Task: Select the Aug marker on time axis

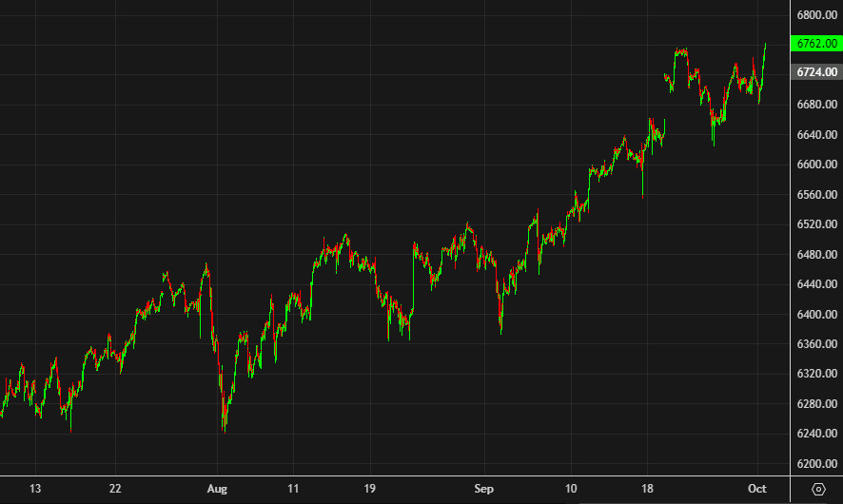Action: click(x=218, y=489)
